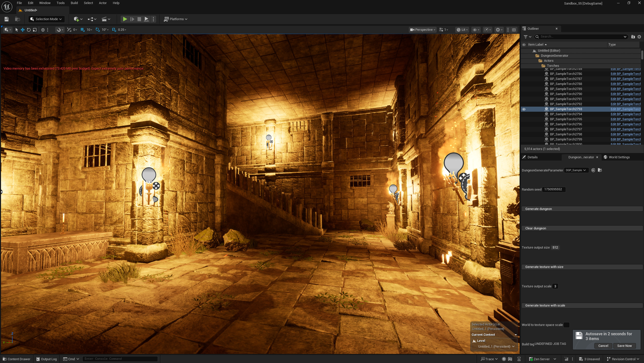The width and height of the screenshot is (644, 363).
Task: Click the Clear dungeon button
Action: [x=582, y=228]
